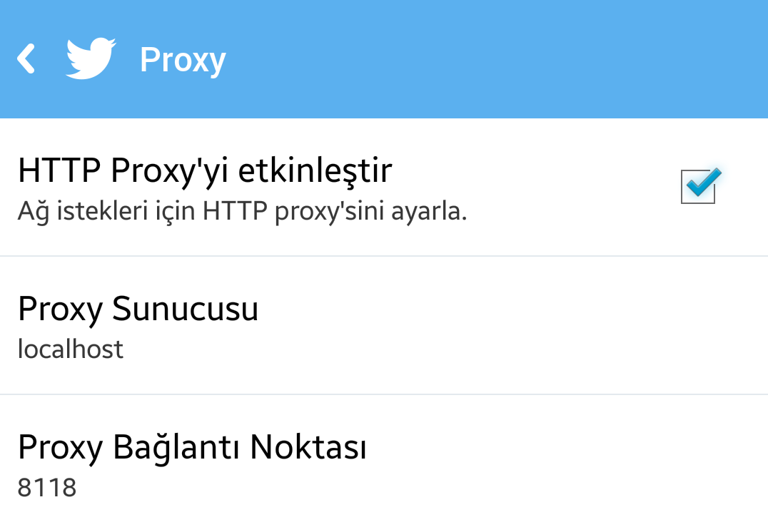Tick the blue checkmark icon

point(704,182)
